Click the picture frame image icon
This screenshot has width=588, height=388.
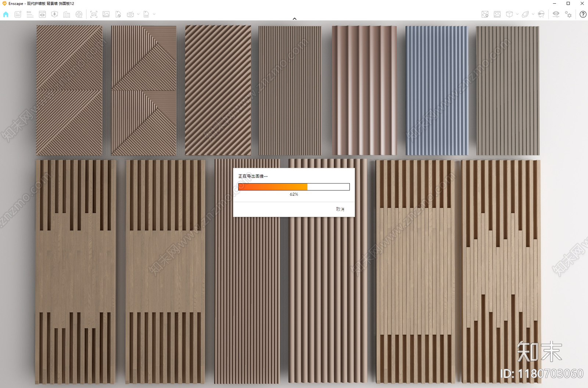coord(497,14)
